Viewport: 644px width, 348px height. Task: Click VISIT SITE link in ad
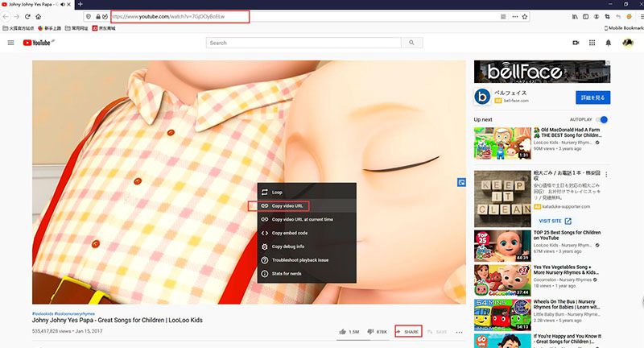555,221
